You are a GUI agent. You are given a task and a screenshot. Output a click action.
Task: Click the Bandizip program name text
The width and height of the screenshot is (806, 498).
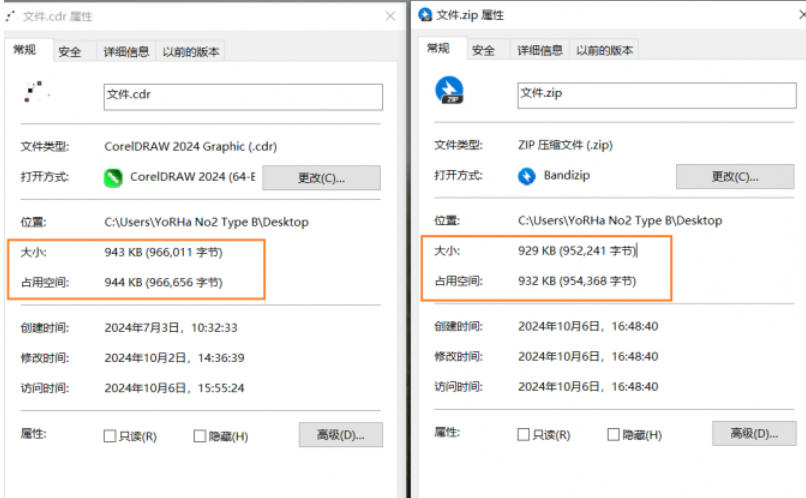pyautogui.click(x=567, y=176)
